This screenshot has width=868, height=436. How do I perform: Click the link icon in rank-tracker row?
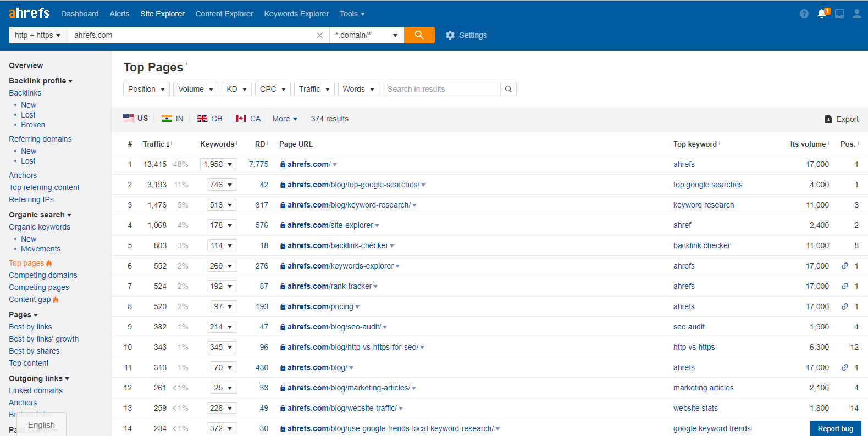coord(845,286)
